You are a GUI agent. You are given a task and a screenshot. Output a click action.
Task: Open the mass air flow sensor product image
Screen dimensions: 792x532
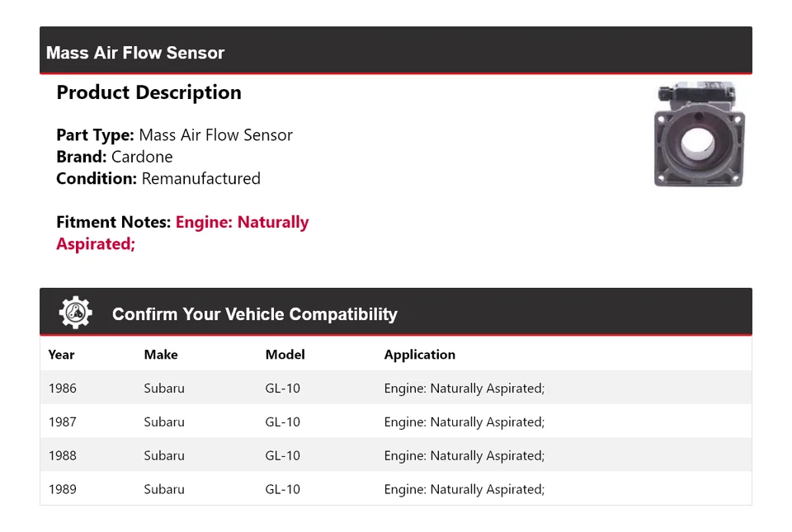699,134
